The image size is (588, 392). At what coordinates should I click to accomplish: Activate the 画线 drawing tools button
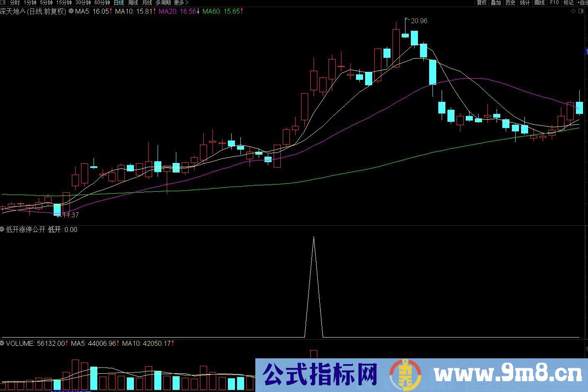tap(539, 2)
